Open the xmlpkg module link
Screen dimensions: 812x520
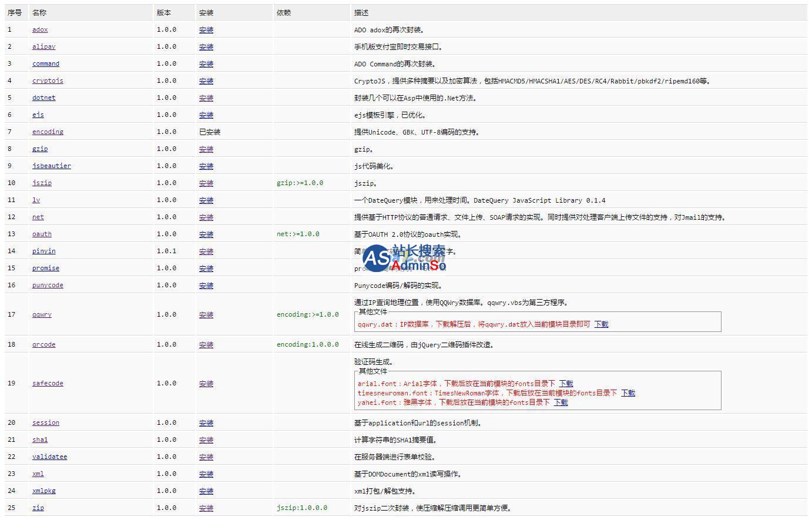click(x=44, y=491)
